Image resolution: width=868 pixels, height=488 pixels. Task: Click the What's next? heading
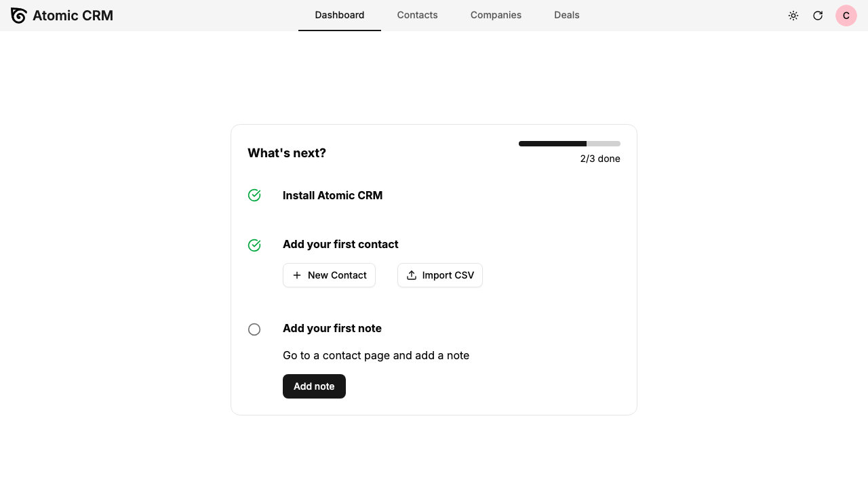pyautogui.click(x=287, y=153)
